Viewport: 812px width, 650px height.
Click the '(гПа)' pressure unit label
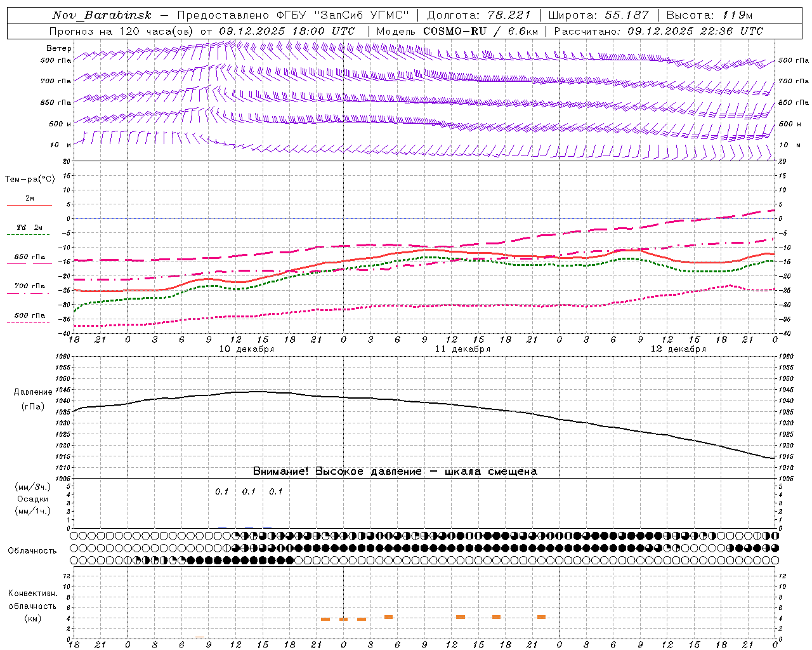(x=33, y=406)
